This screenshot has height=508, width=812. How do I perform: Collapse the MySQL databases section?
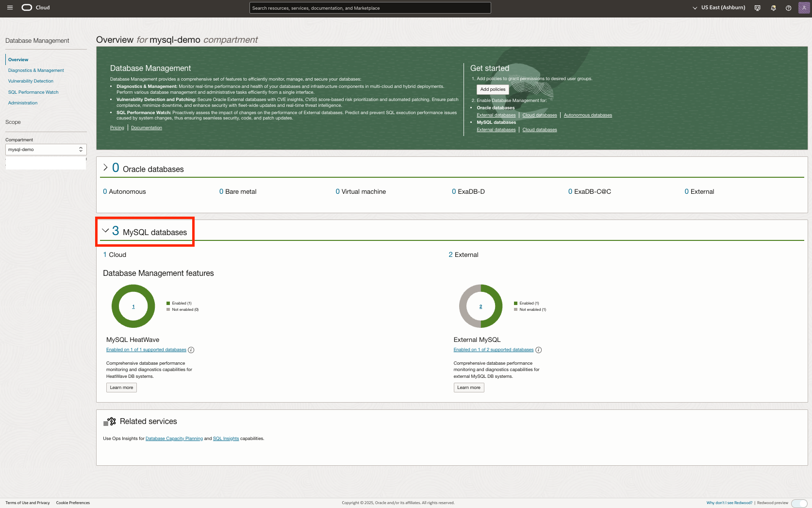pyautogui.click(x=106, y=231)
